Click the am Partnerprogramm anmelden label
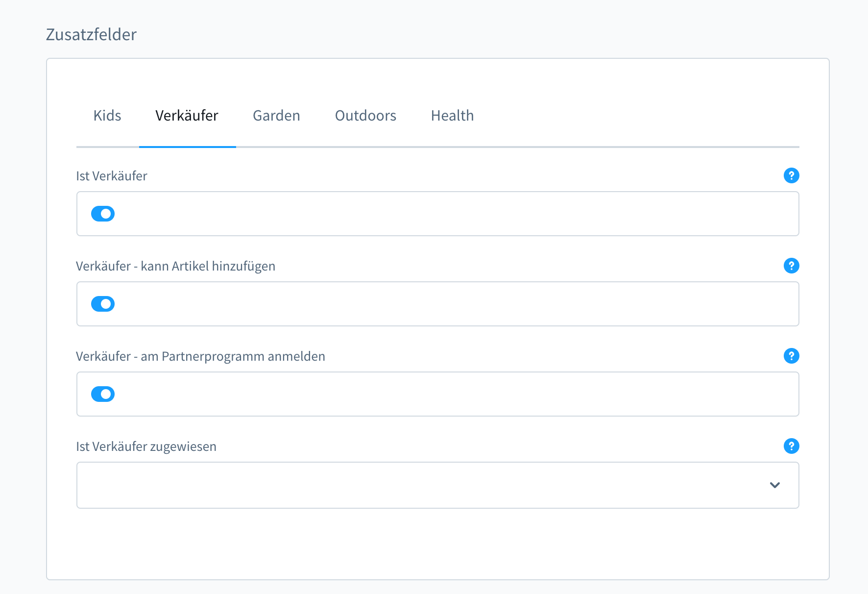Image resolution: width=868 pixels, height=594 pixels. click(233, 356)
